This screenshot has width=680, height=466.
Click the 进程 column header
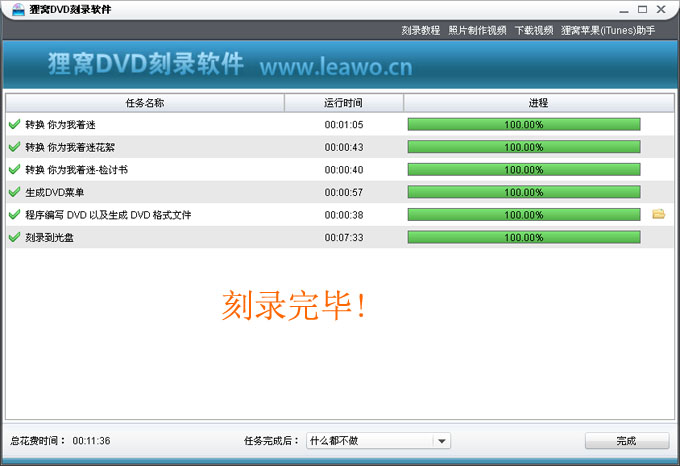(539, 103)
